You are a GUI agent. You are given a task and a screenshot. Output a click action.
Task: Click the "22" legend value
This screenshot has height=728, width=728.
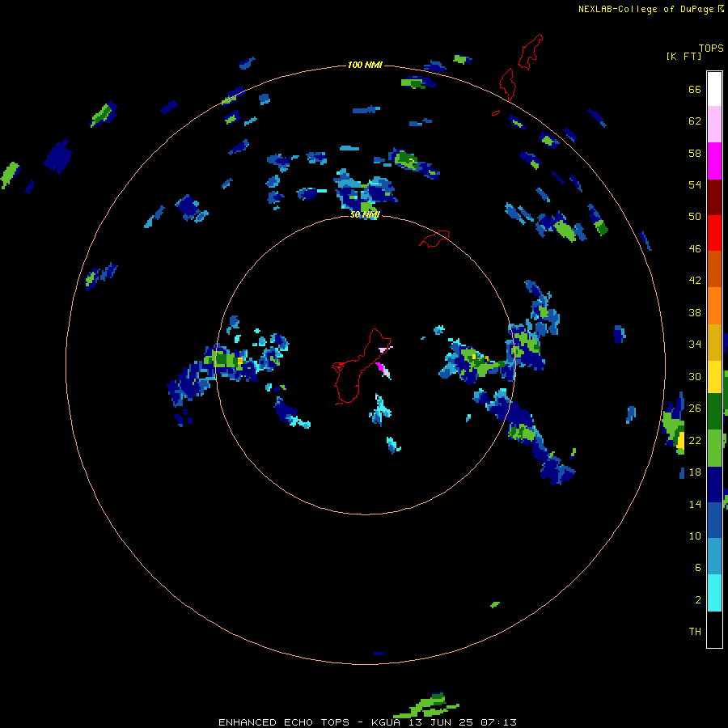695,440
